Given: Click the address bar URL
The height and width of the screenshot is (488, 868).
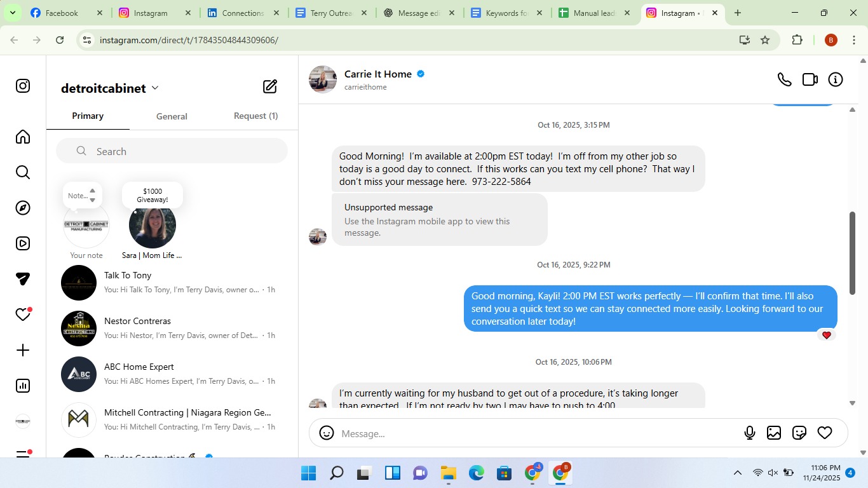Looking at the screenshot, I should [x=189, y=40].
